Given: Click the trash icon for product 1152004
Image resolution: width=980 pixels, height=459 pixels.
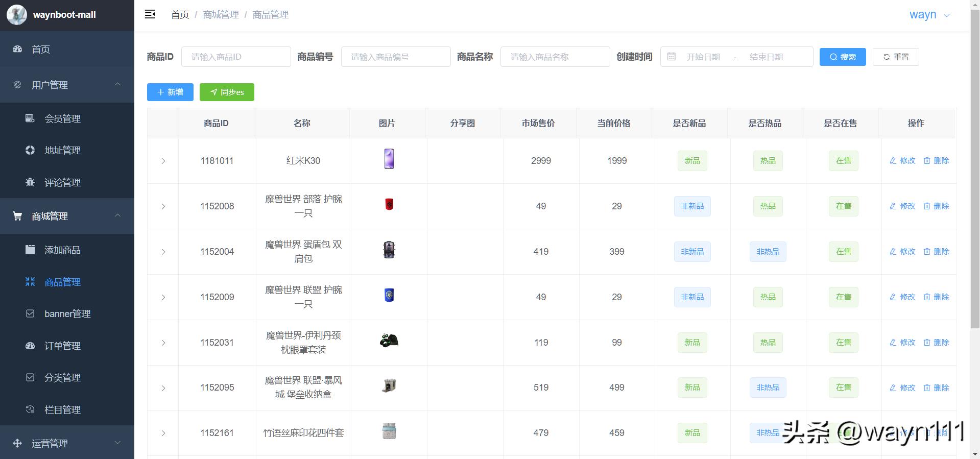Looking at the screenshot, I should coord(927,252).
